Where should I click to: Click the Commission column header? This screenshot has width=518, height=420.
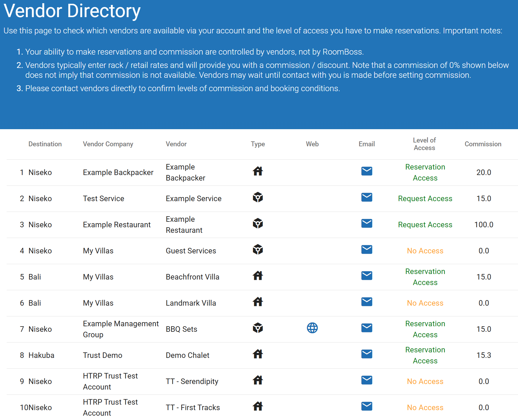483,144
